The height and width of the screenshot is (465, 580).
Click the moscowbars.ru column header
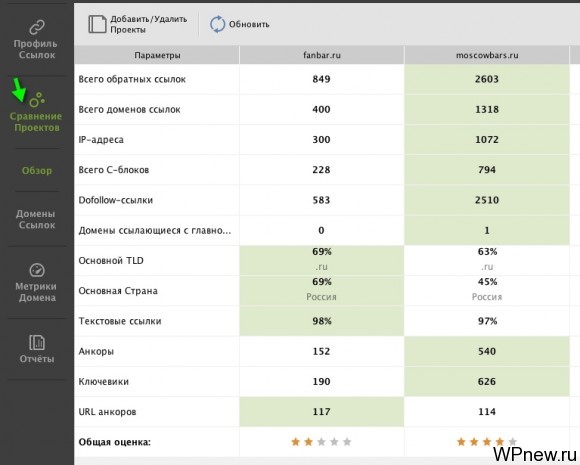pyautogui.click(x=487, y=55)
